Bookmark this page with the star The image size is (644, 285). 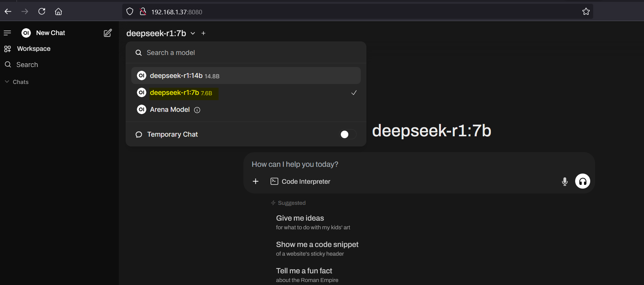[586, 12]
